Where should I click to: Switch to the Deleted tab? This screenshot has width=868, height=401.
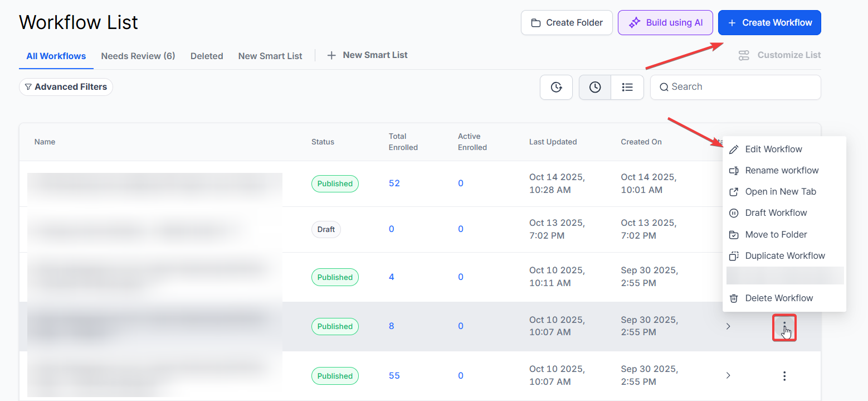point(207,56)
